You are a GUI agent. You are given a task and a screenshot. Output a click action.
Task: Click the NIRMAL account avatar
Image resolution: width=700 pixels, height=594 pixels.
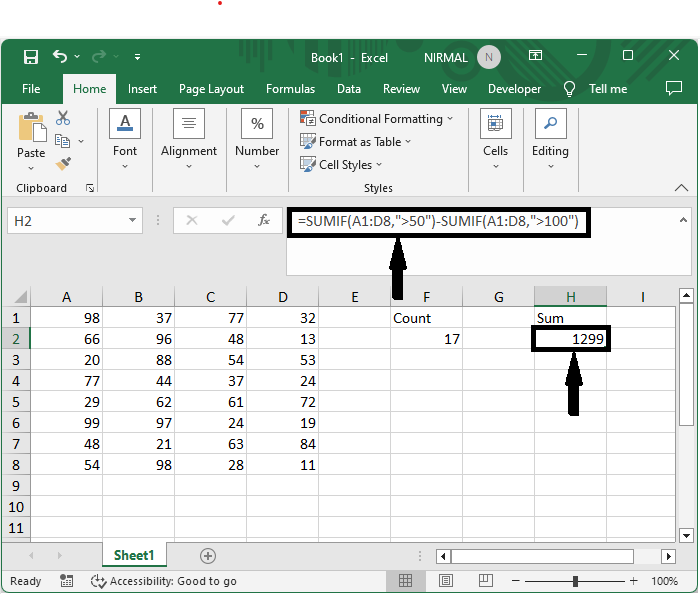pos(488,57)
